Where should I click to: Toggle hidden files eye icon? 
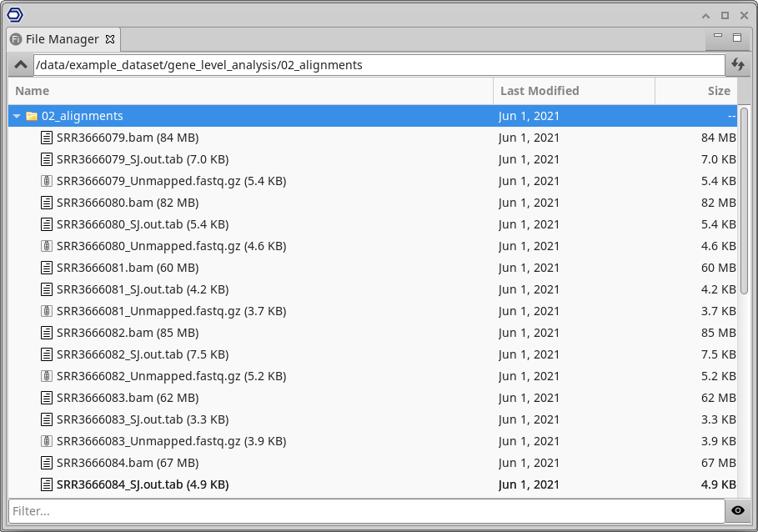737,510
